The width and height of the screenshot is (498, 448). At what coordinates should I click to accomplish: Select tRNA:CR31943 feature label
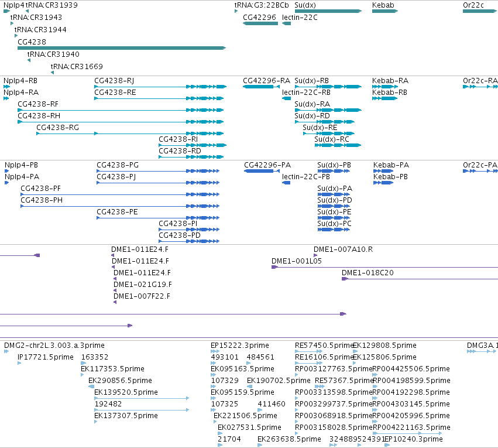pos(36,18)
